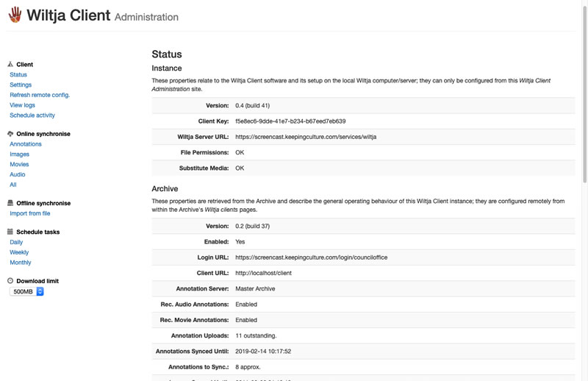
Task: Click the Online synchronise section heading
Action: [43, 134]
